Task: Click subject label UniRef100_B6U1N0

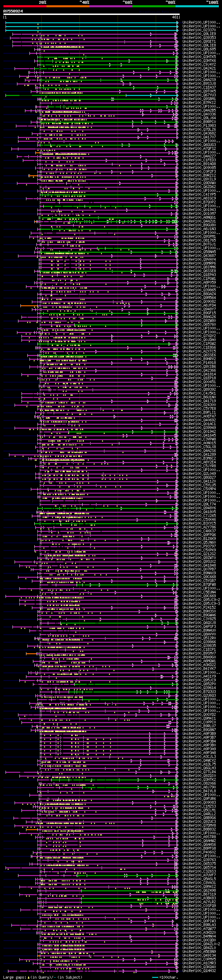Action: coord(199,397)
